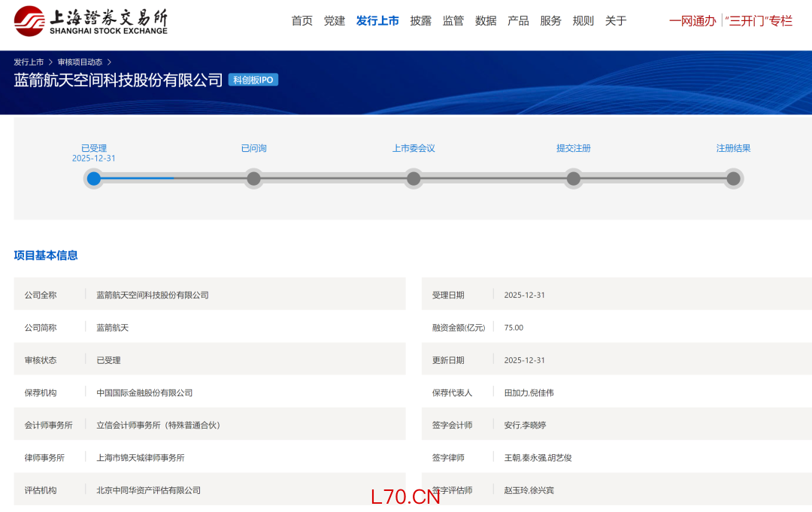Click the 保荐代表人 value 田加力,倪佳伟

tap(529, 393)
